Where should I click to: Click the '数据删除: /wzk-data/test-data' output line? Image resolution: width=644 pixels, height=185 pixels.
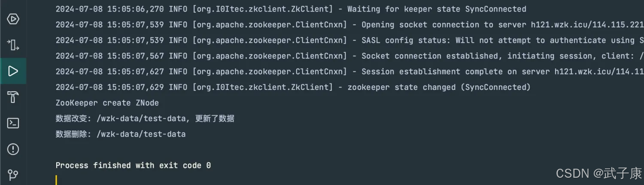[121, 134]
